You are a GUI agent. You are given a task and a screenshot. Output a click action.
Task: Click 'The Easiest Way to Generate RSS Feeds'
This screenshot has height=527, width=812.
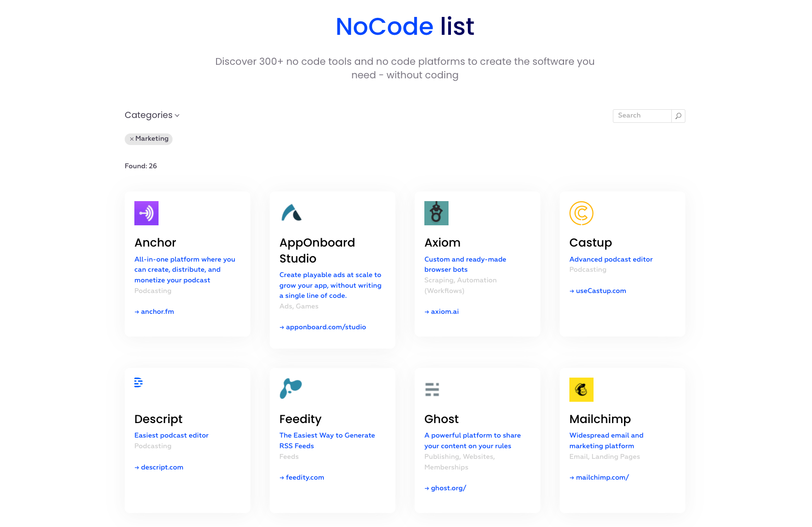327,441
